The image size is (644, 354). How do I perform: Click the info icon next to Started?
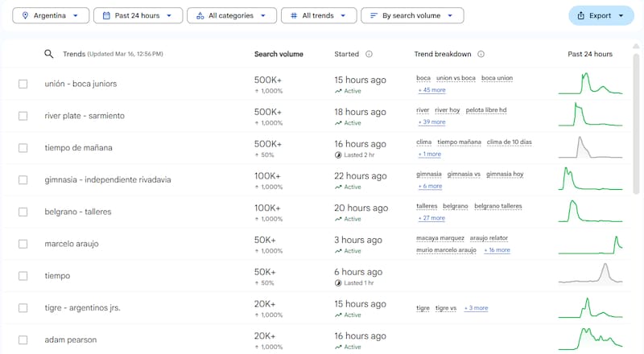click(369, 54)
